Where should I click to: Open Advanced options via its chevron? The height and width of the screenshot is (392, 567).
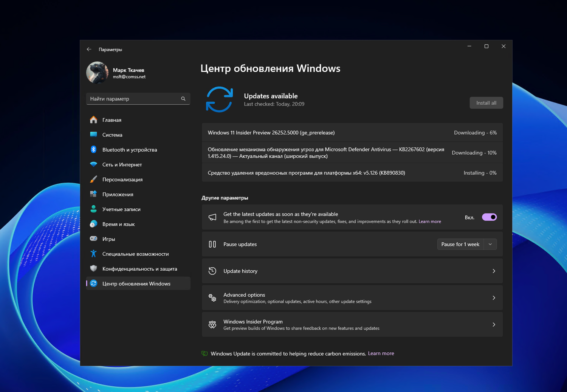pyautogui.click(x=494, y=297)
